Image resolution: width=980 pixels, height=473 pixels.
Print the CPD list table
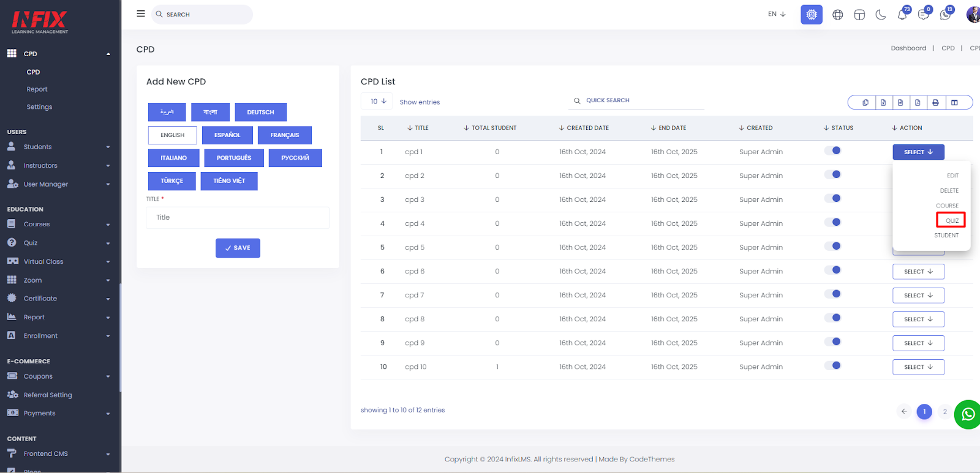[935, 102]
